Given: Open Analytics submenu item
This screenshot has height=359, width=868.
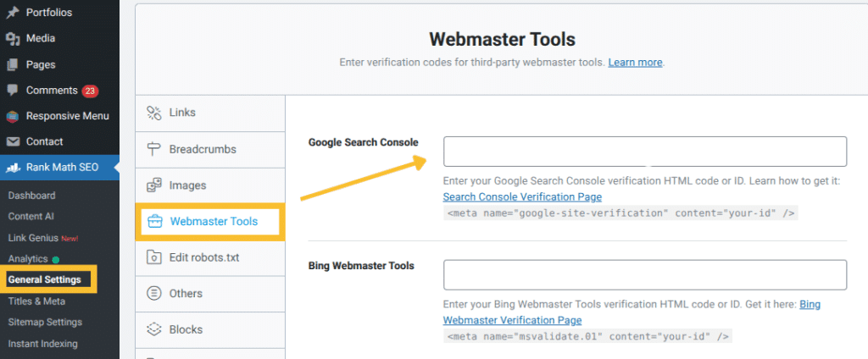Looking at the screenshot, I should point(28,259).
